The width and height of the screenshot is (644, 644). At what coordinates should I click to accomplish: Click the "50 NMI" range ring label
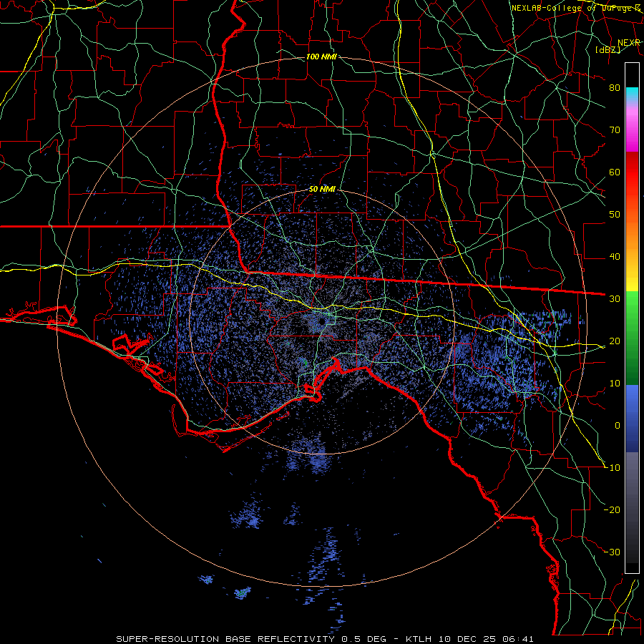point(322,190)
